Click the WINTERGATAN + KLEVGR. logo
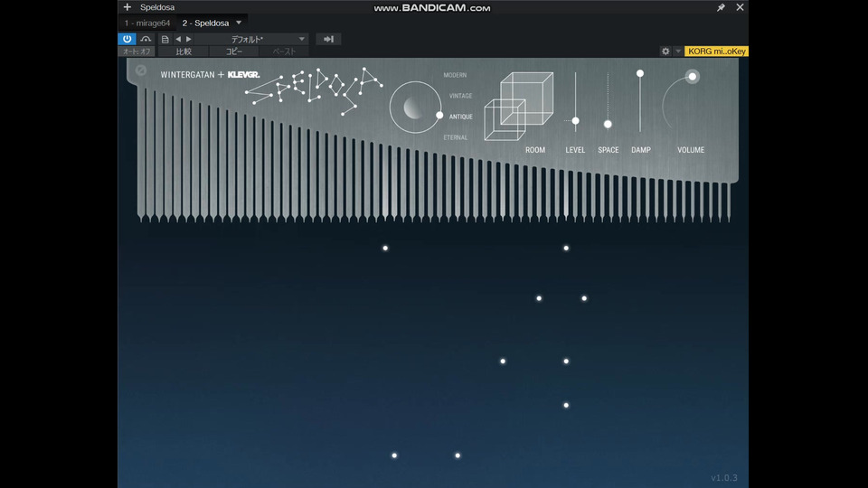The height and width of the screenshot is (488, 868). 210,75
